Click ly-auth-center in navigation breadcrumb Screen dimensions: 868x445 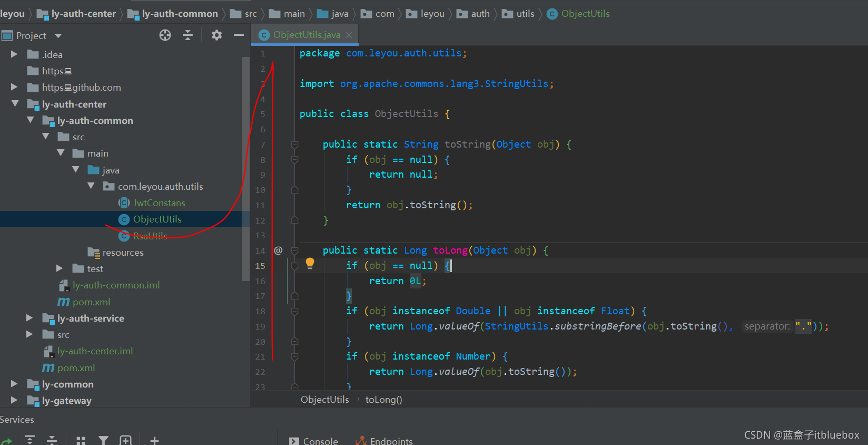pos(83,14)
